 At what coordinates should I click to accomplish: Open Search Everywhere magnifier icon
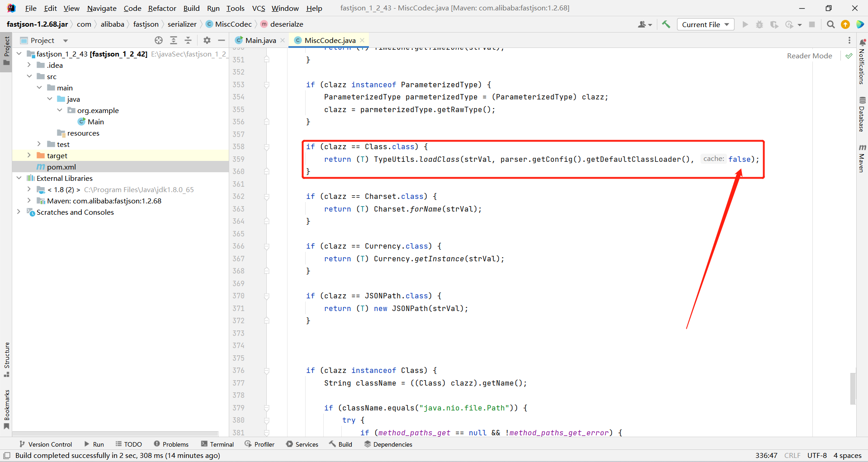(x=830, y=24)
